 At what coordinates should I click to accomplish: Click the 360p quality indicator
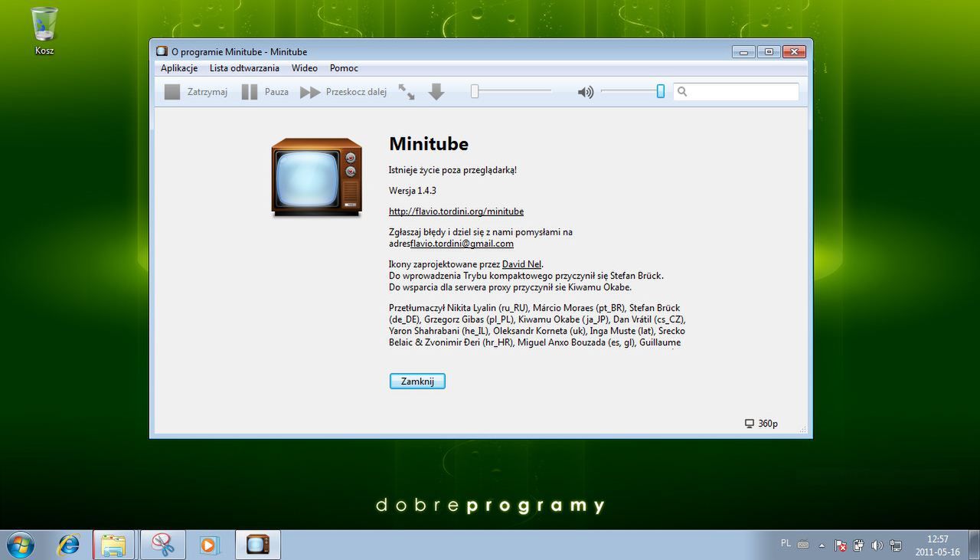pos(761,424)
